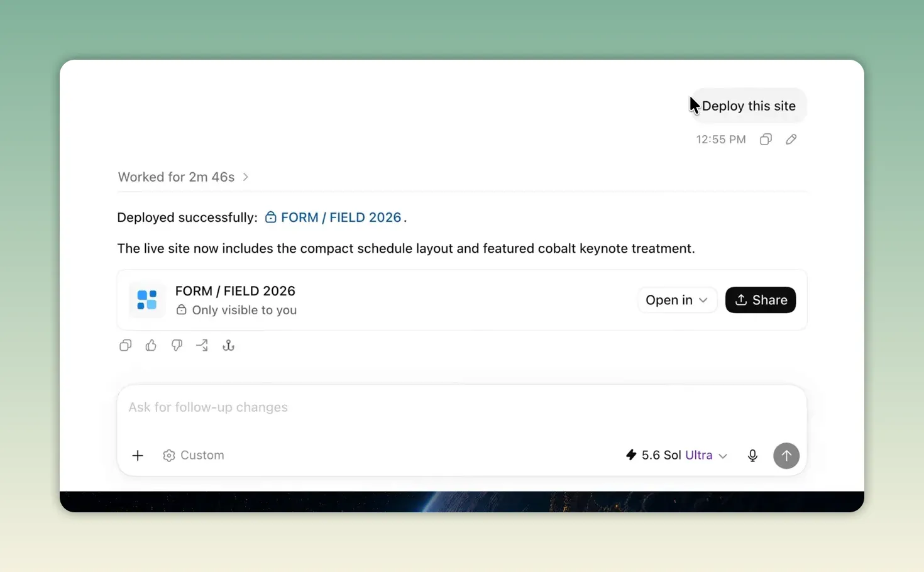924x572 pixels.
Task: Open the Custom settings option
Action: (x=194, y=456)
